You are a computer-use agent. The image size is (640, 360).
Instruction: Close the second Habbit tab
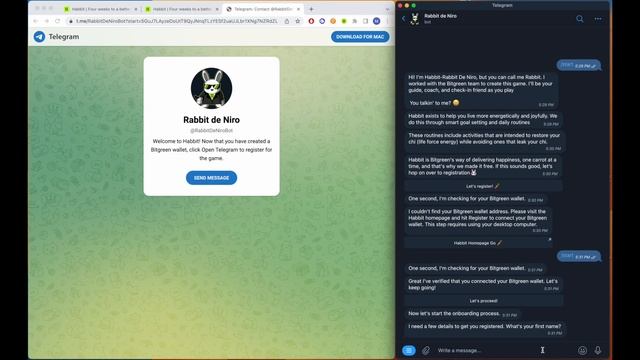coord(217,9)
